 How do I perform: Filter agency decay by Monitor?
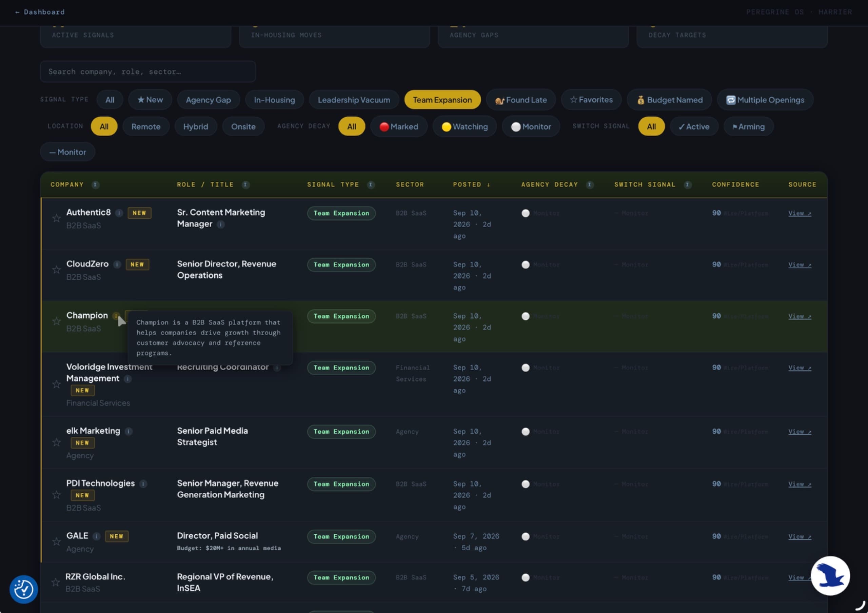[531, 126]
